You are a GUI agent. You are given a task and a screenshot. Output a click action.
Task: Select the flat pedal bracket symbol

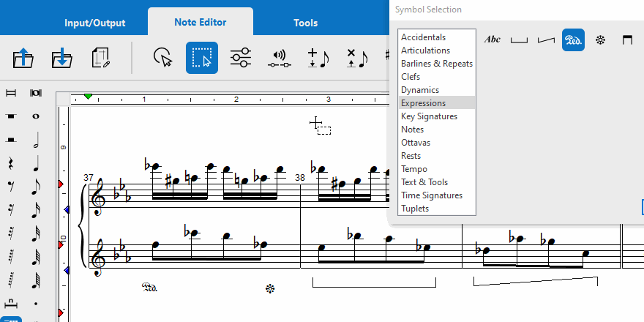[x=519, y=40]
